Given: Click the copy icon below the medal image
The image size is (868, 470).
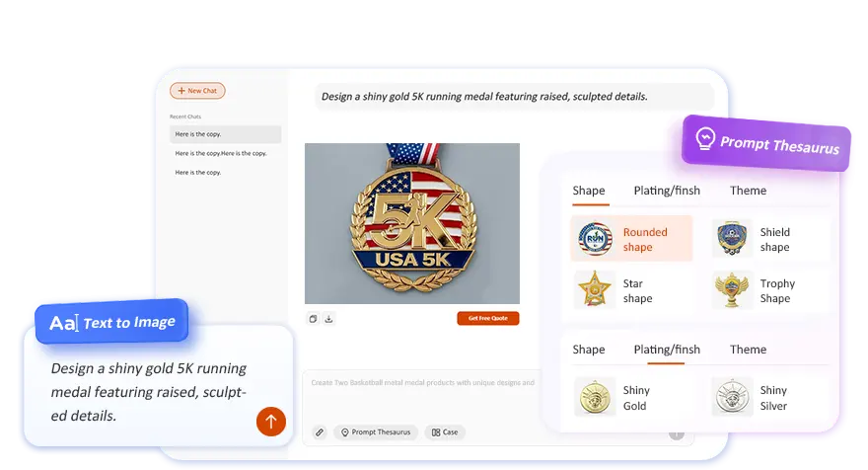Looking at the screenshot, I should pyautogui.click(x=313, y=319).
